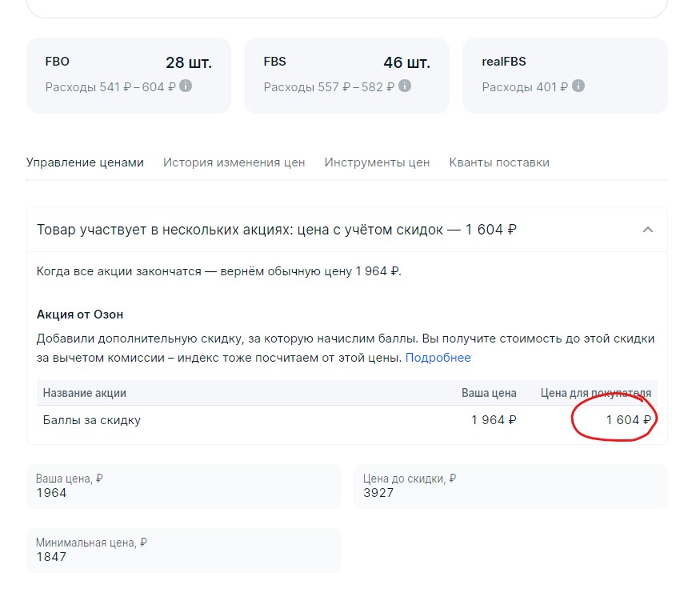Select the 46 шт. FBS quantity
The height and width of the screenshot is (593, 700).
(x=406, y=62)
